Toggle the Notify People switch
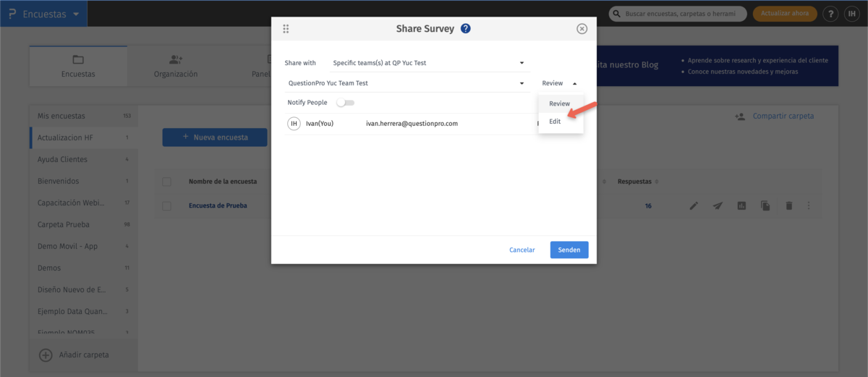The width and height of the screenshot is (868, 377). [x=346, y=103]
